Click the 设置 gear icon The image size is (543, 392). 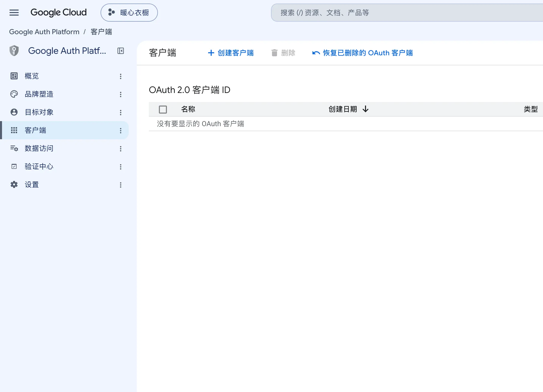pos(14,184)
